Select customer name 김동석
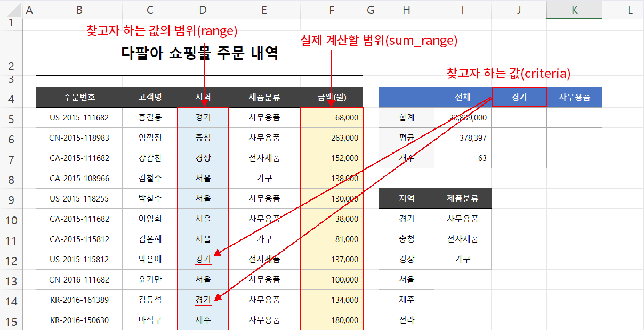Viewport: 644px width, 330px height. [x=150, y=300]
